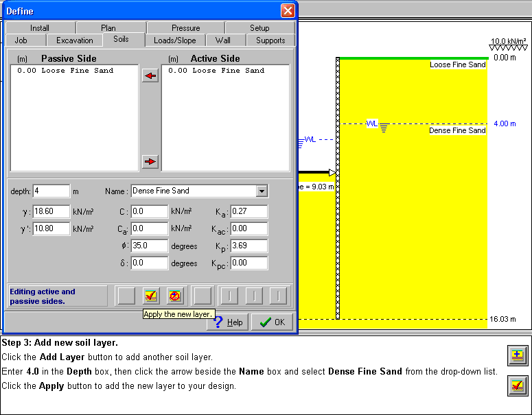Open the Name dropdown list
This screenshot has width=532, height=415.
[262, 191]
